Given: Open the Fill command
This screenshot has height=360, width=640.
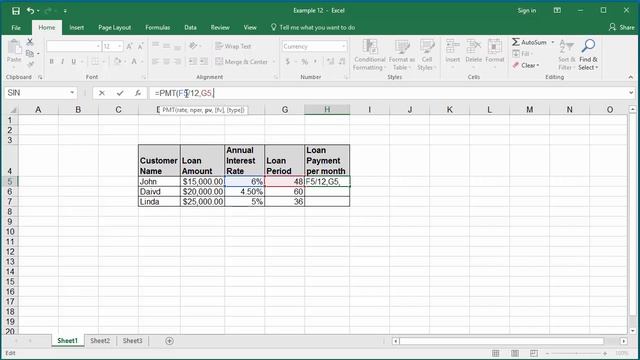Looking at the screenshot, I should [522, 53].
